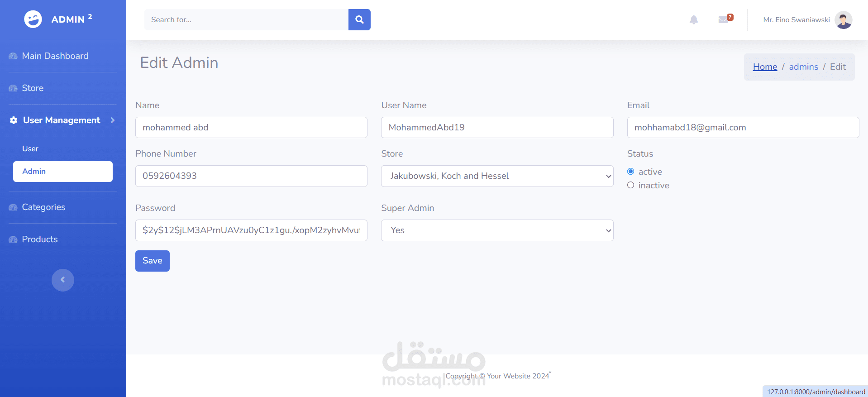The height and width of the screenshot is (397, 868).
Task: Open the messages envelope icon
Action: (723, 19)
